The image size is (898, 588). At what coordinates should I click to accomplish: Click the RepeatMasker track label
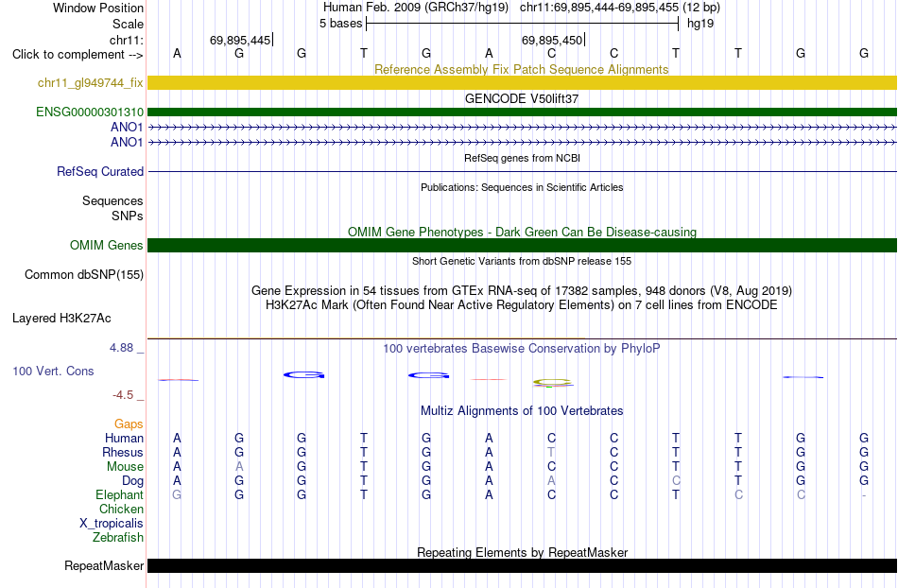point(104,566)
